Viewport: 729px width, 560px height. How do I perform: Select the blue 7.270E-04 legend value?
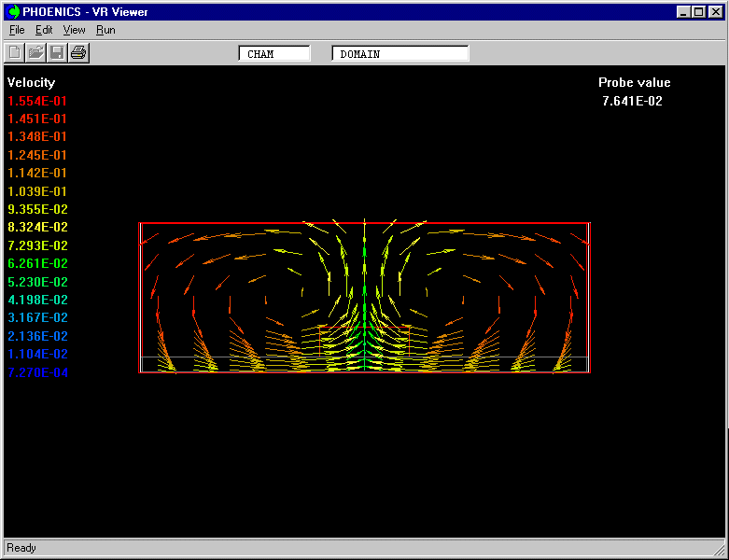(x=37, y=372)
